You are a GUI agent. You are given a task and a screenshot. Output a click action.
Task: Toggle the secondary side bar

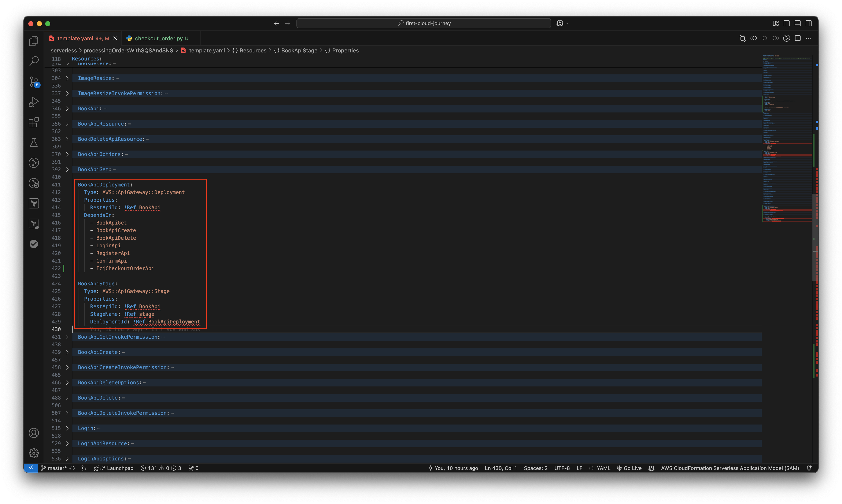tap(809, 23)
